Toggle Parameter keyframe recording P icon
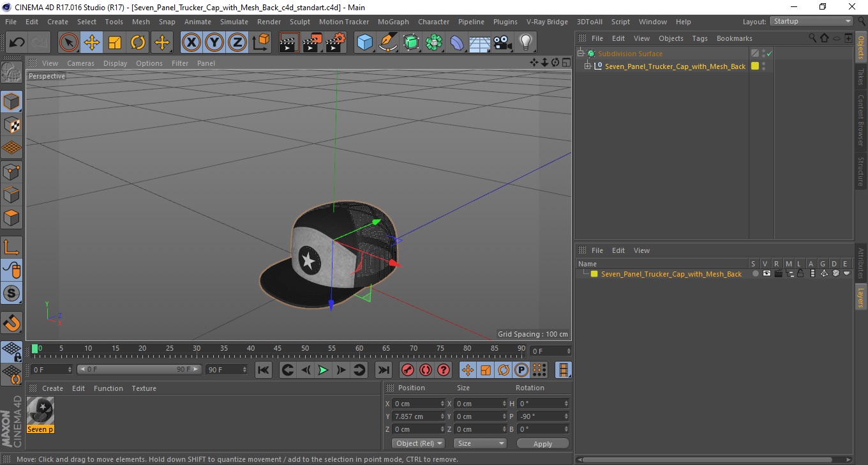868x465 pixels. click(521, 370)
